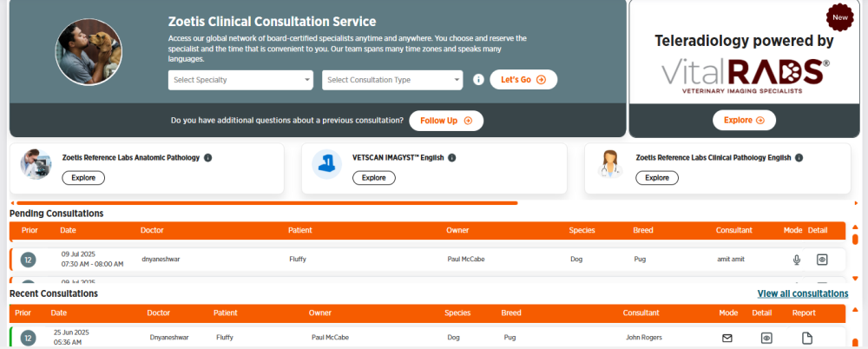Screen dimensions: 868x349
Task: Click Doctor header in Pending Consultations
Action: tap(152, 230)
